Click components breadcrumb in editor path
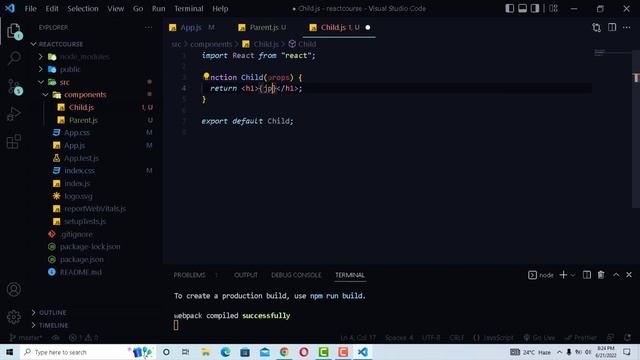Viewport: 640px width, 360px height. coord(211,44)
